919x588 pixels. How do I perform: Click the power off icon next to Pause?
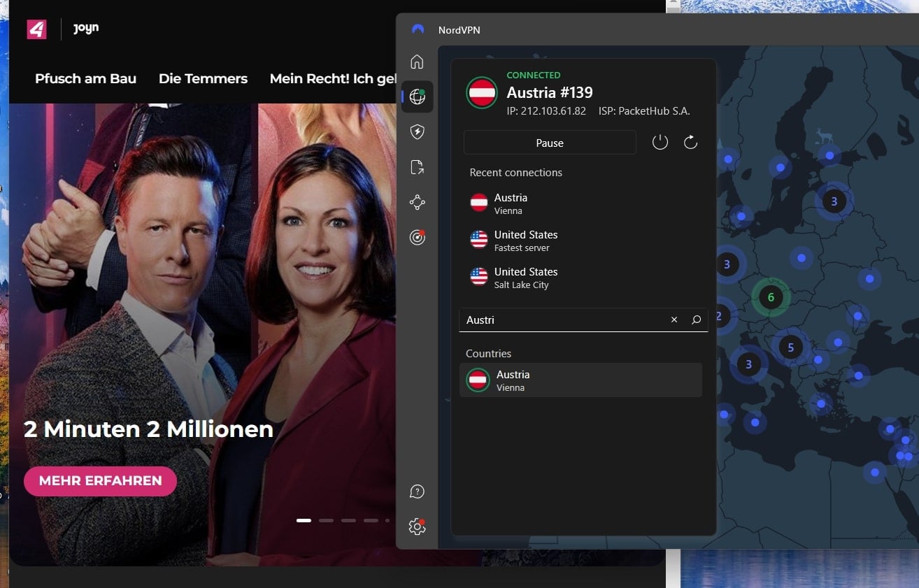[660, 142]
